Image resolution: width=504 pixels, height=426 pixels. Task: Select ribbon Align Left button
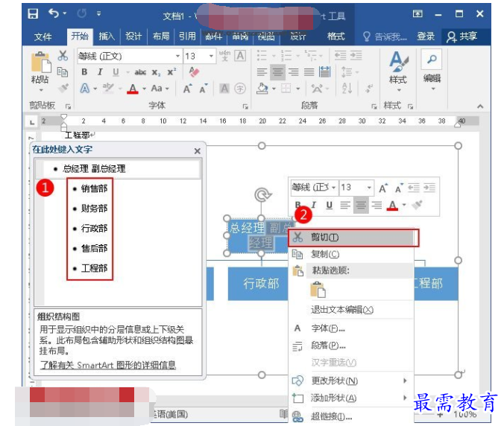(x=262, y=72)
